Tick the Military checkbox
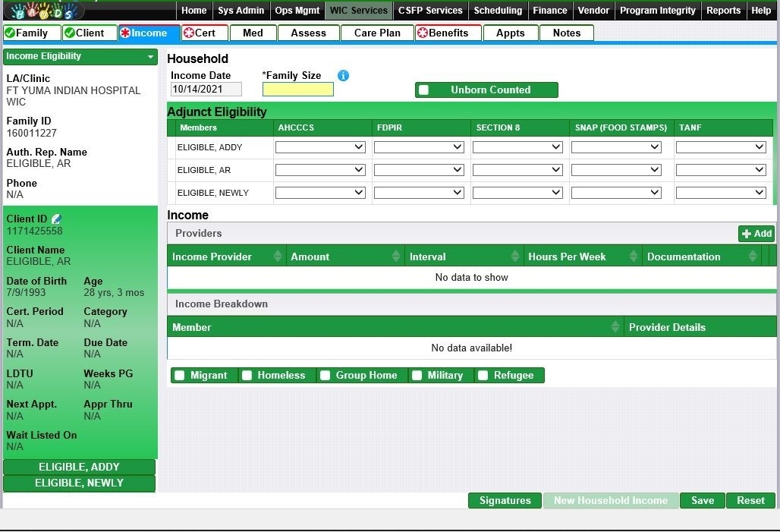Image resolution: width=780 pixels, height=532 pixels. click(x=417, y=376)
